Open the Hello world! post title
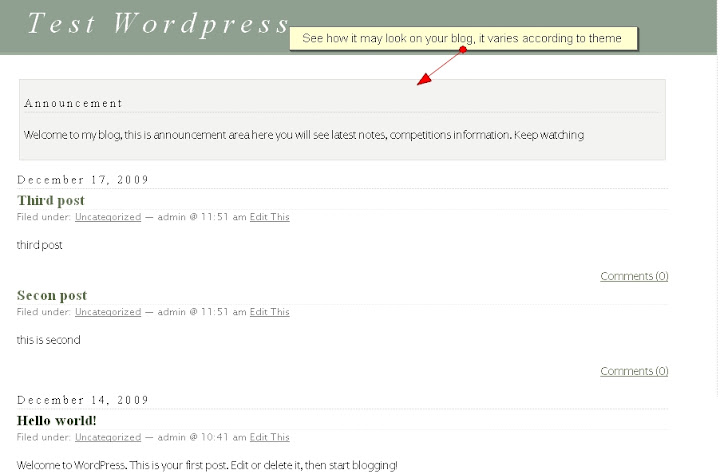Screen dimensions: 720x474 56,421
